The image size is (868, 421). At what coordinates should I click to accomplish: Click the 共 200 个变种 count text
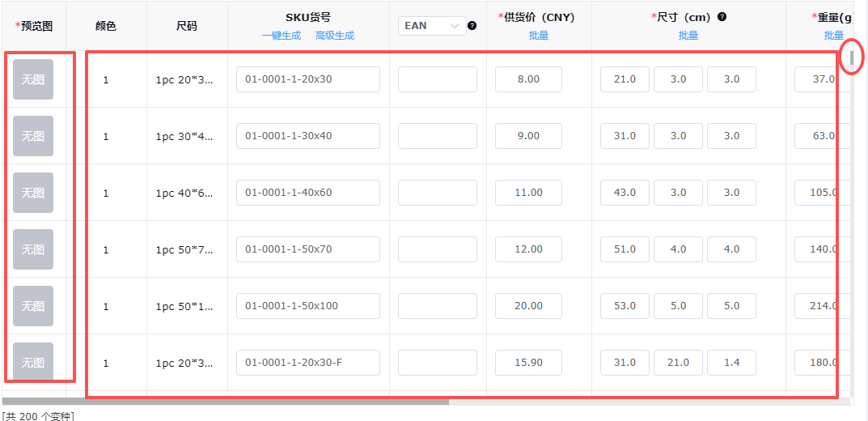(38, 416)
